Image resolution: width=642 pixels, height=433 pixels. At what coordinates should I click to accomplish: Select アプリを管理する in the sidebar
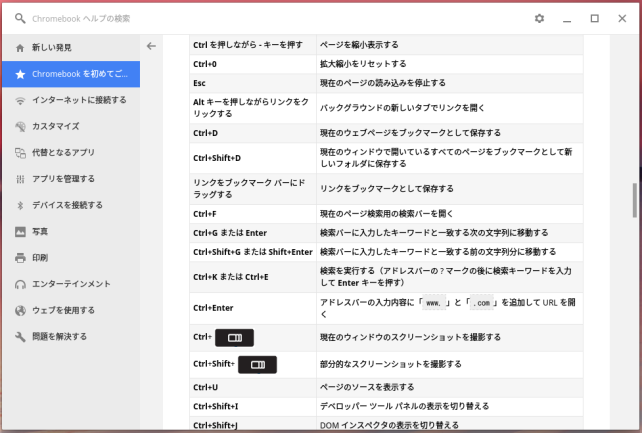coord(64,179)
